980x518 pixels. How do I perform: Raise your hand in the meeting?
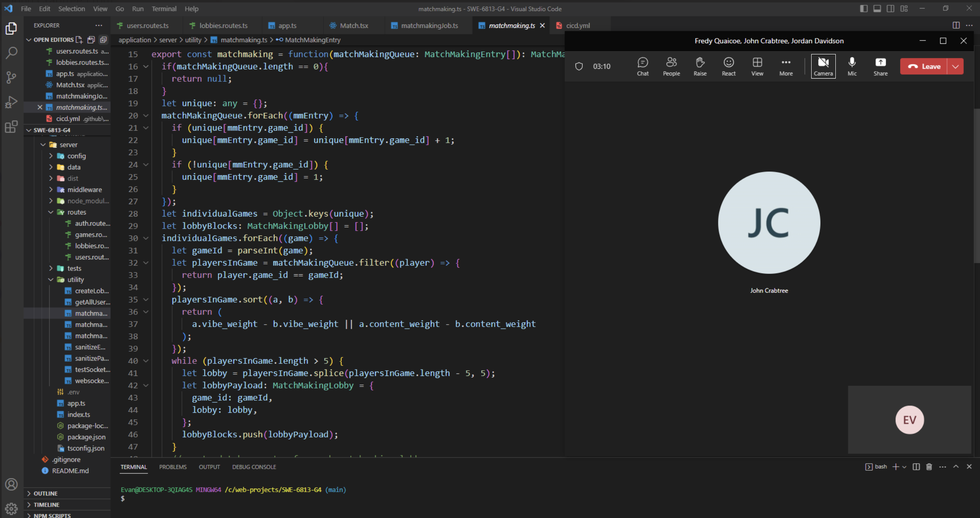pyautogui.click(x=700, y=66)
